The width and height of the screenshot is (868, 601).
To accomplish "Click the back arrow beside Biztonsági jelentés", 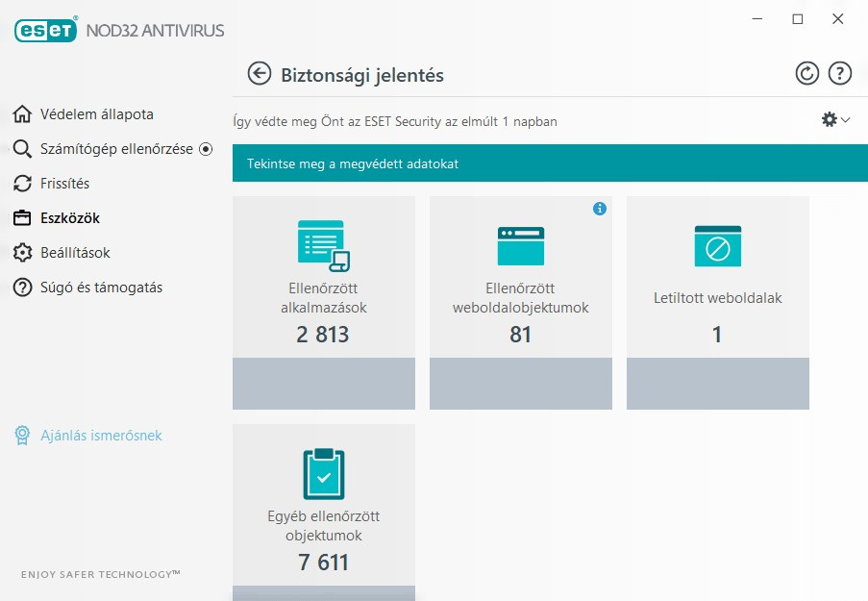I will pos(260,73).
